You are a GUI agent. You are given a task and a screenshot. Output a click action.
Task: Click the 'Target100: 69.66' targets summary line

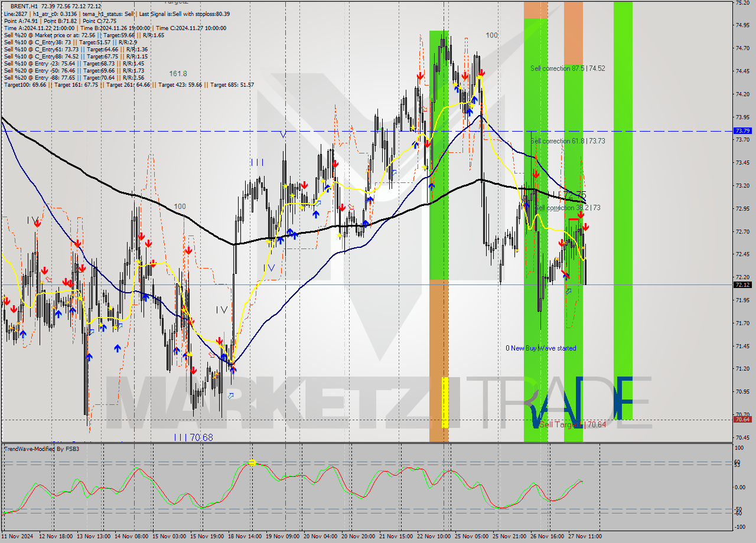point(129,85)
